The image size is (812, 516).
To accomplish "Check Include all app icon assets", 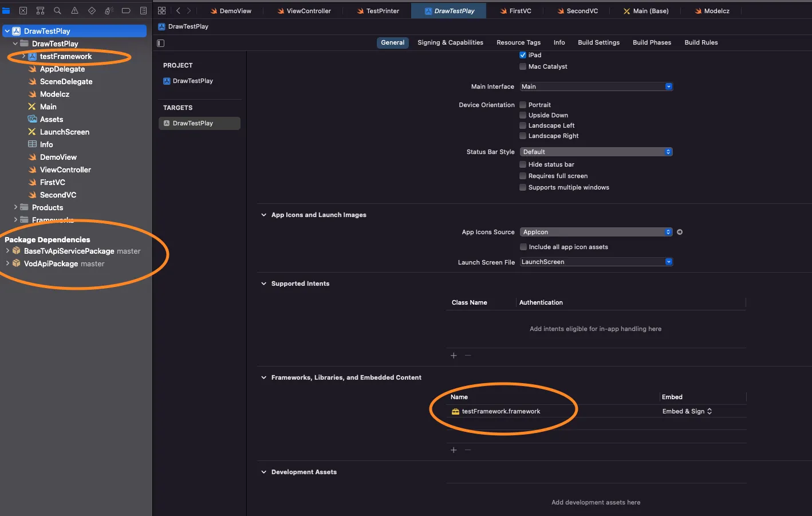I will [x=523, y=247].
